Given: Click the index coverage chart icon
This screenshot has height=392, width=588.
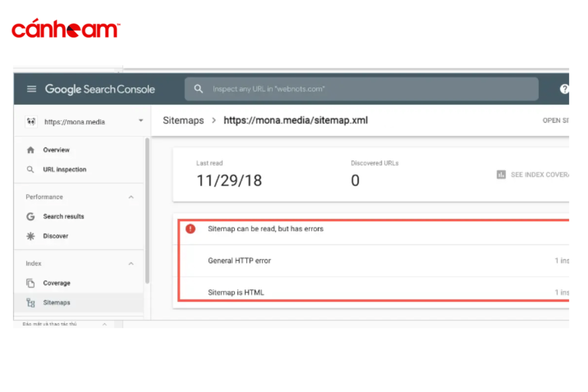Looking at the screenshot, I should pyautogui.click(x=501, y=175).
